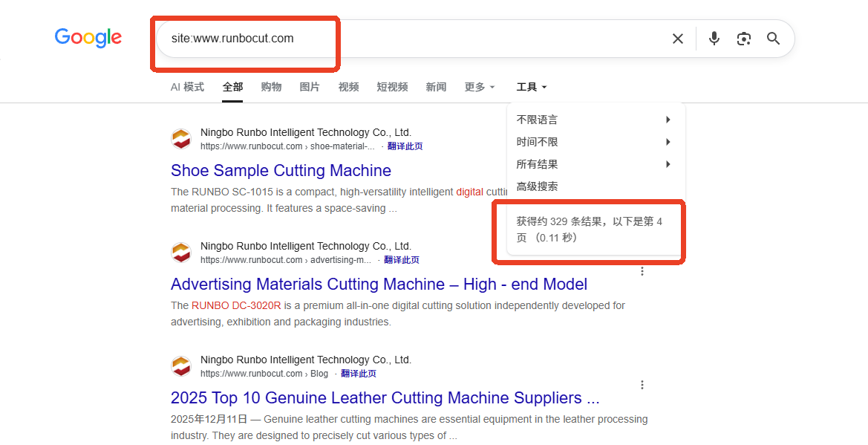This screenshot has height=445, width=868.
Task: Open Advertising Materials Cutting Machine result
Action: [x=379, y=284]
